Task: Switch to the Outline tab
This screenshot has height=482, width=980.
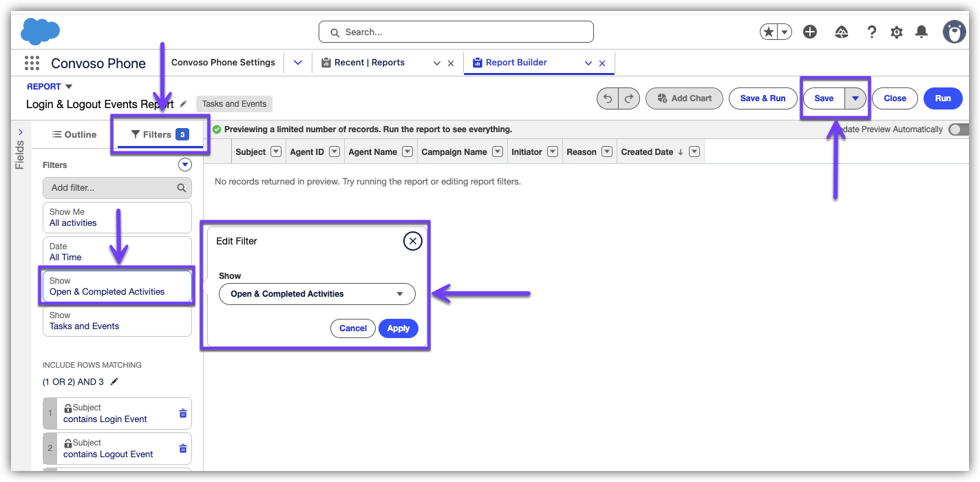Action: pos(74,134)
